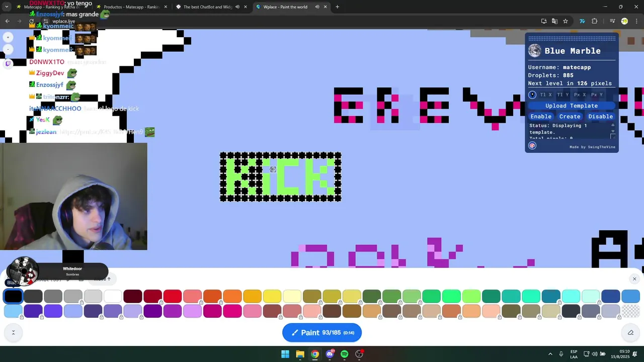The width and height of the screenshot is (644, 362).
Task: Open Spotify from taskbar
Action: [344, 354]
